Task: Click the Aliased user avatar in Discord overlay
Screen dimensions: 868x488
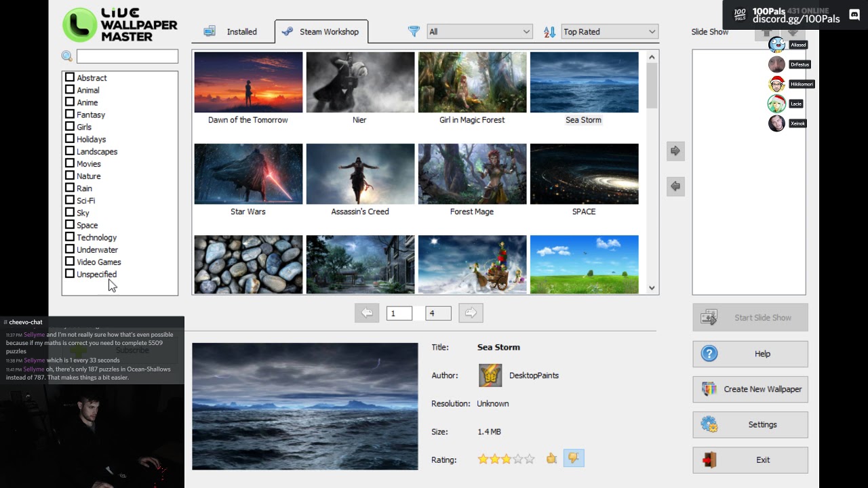Action: point(776,45)
